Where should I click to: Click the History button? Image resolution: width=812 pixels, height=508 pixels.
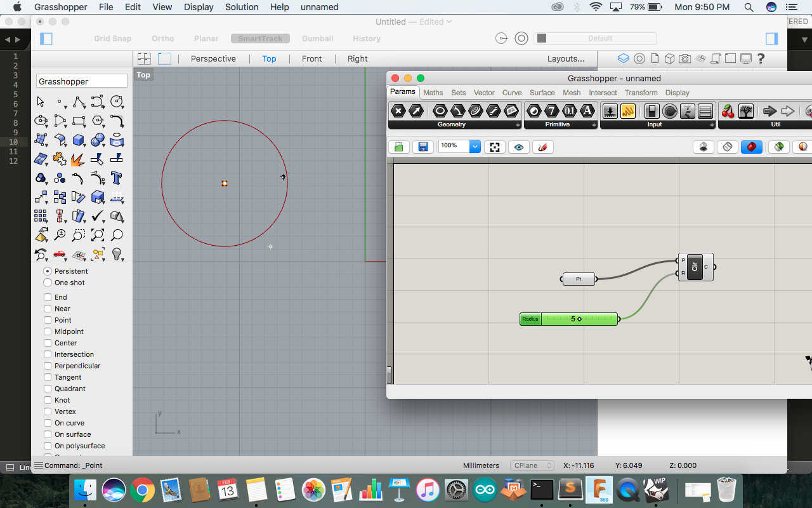click(367, 39)
